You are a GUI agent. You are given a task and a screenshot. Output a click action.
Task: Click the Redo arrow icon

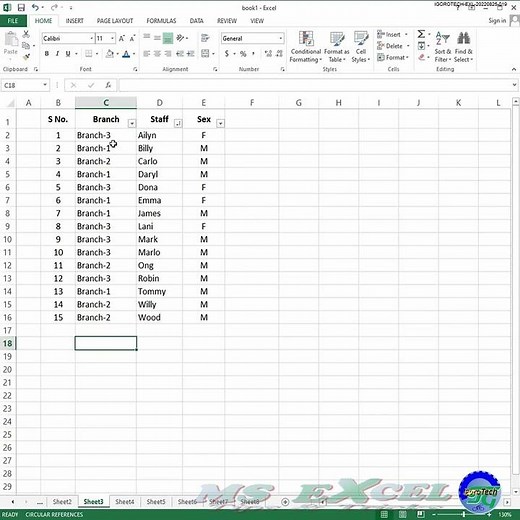click(54, 7)
